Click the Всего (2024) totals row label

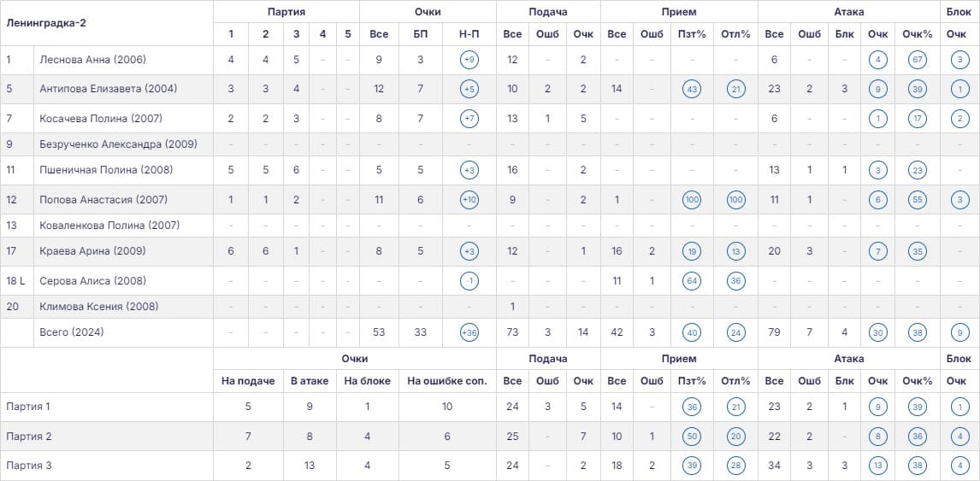pyautogui.click(x=71, y=332)
